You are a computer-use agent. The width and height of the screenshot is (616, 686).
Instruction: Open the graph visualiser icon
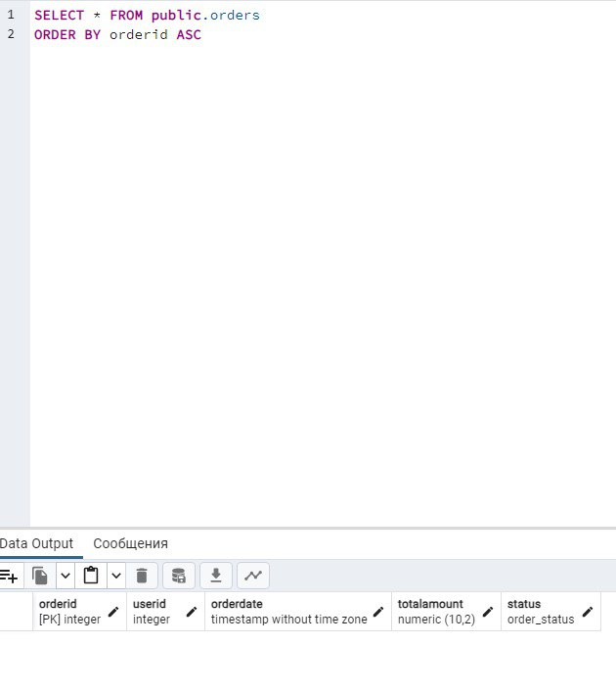(x=252, y=576)
